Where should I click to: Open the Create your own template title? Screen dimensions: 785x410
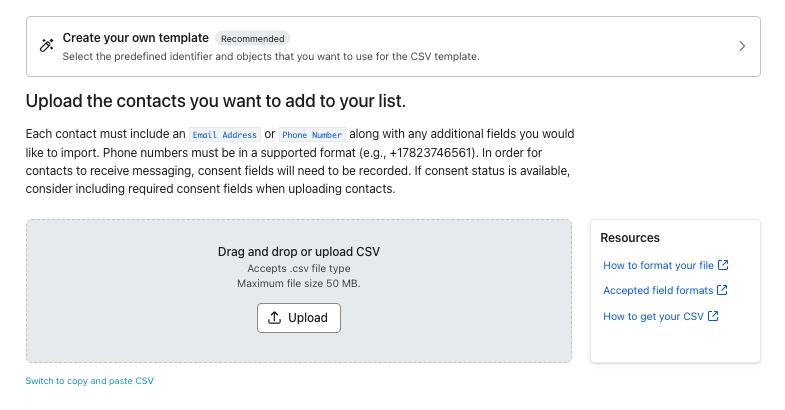(x=135, y=38)
